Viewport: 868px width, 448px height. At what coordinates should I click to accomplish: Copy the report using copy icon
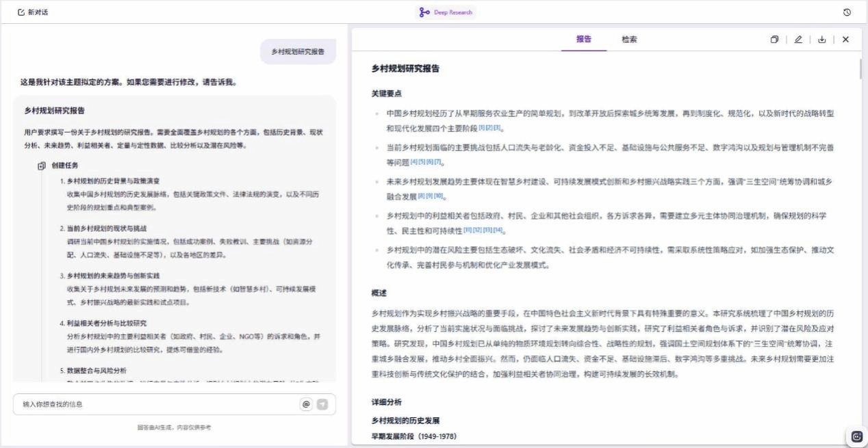click(x=774, y=40)
